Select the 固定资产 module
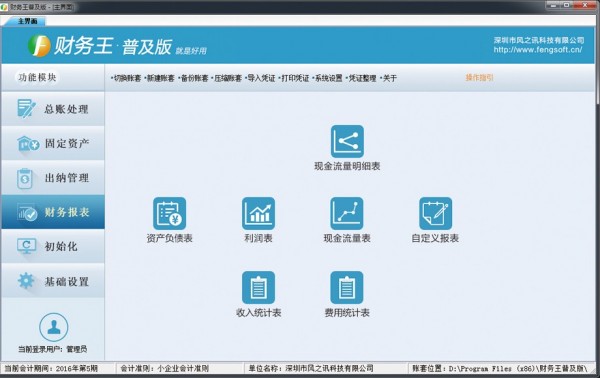Image resolution: width=600 pixels, height=378 pixels. point(53,143)
